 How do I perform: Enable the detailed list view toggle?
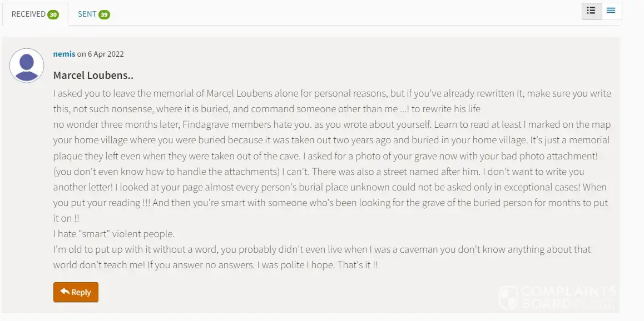592,11
